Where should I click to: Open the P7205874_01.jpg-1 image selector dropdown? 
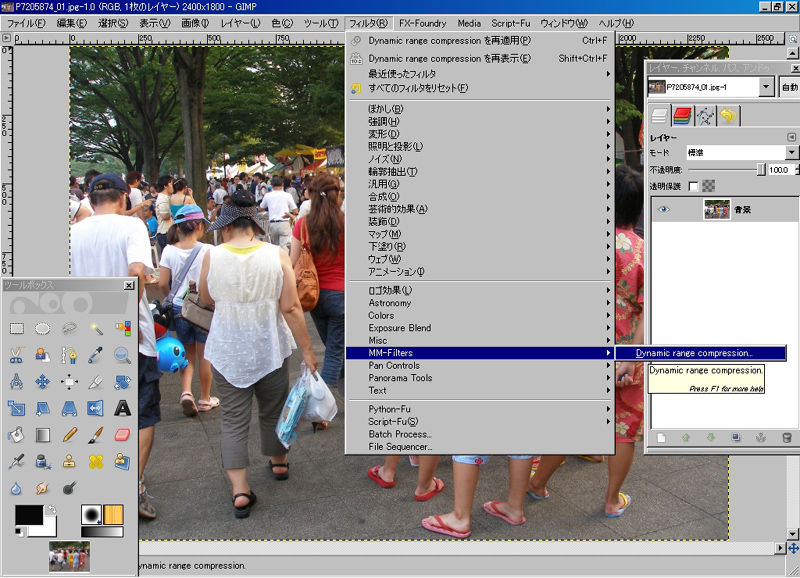pyautogui.click(x=711, y=87)
